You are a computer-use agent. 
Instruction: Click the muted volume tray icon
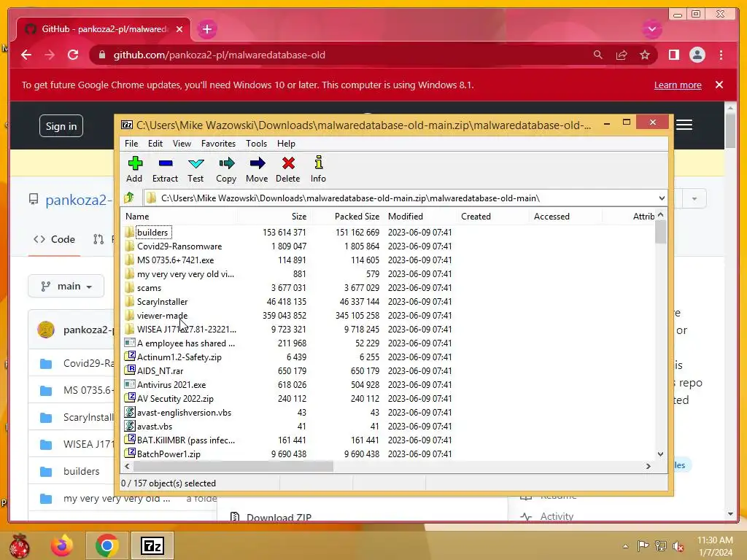tap(678, 546)
